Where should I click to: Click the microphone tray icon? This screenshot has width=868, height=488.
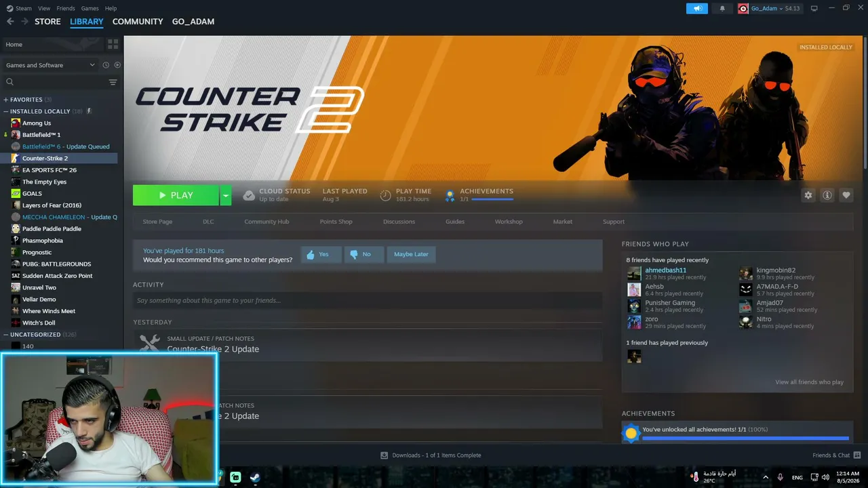pos(781,477)
